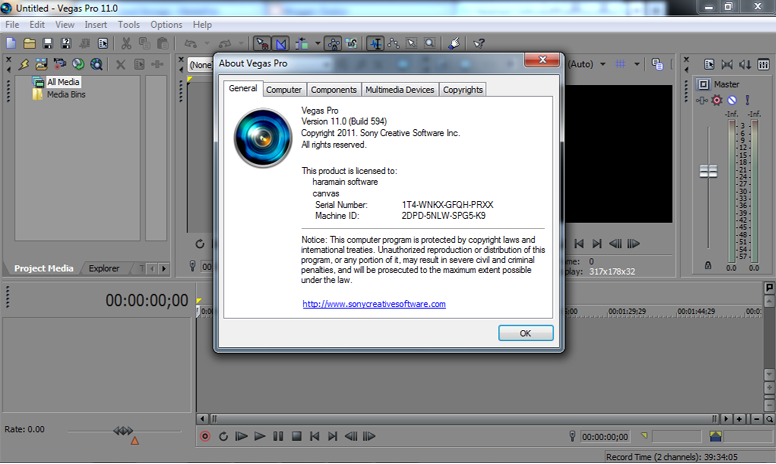Click the Master automation settings gear icon
Image resolution: width=776 pixels, height=464 pixels.
(717, 100)
